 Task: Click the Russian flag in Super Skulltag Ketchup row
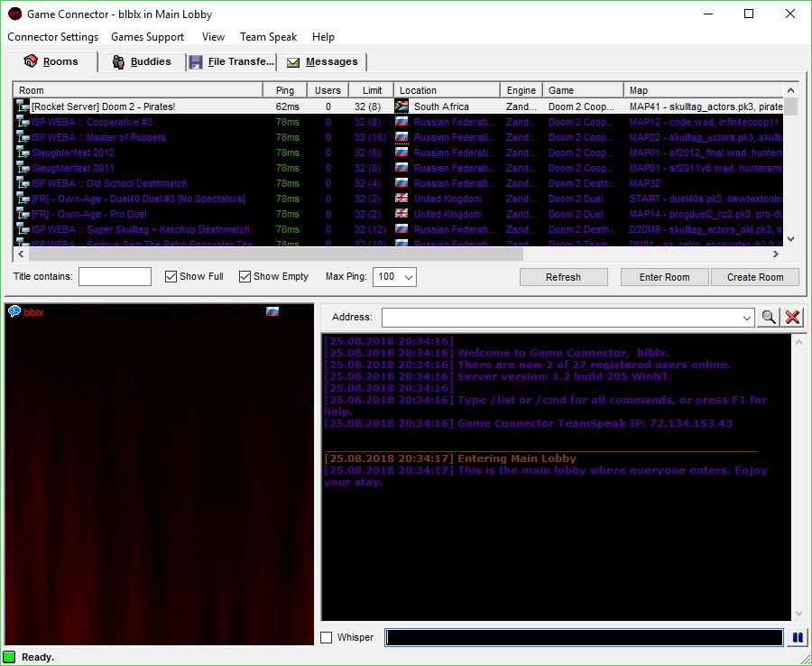(x=401, y=228)
